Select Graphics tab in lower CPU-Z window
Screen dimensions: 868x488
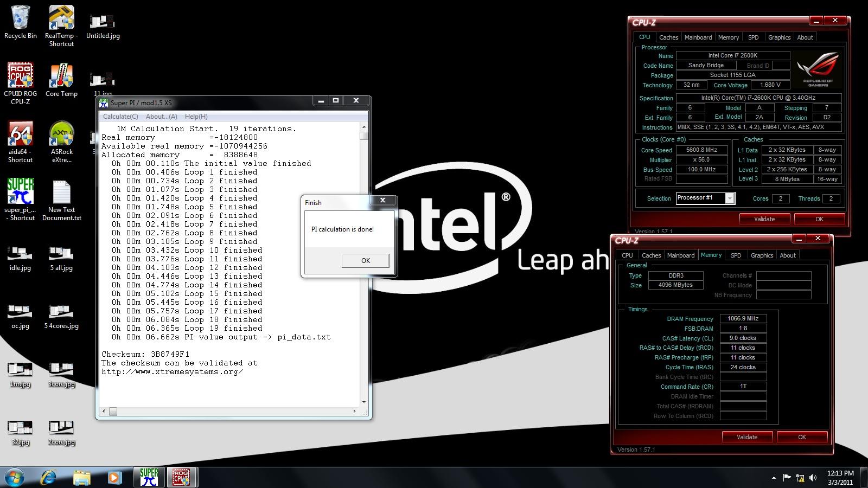click(x=762, y=255)
